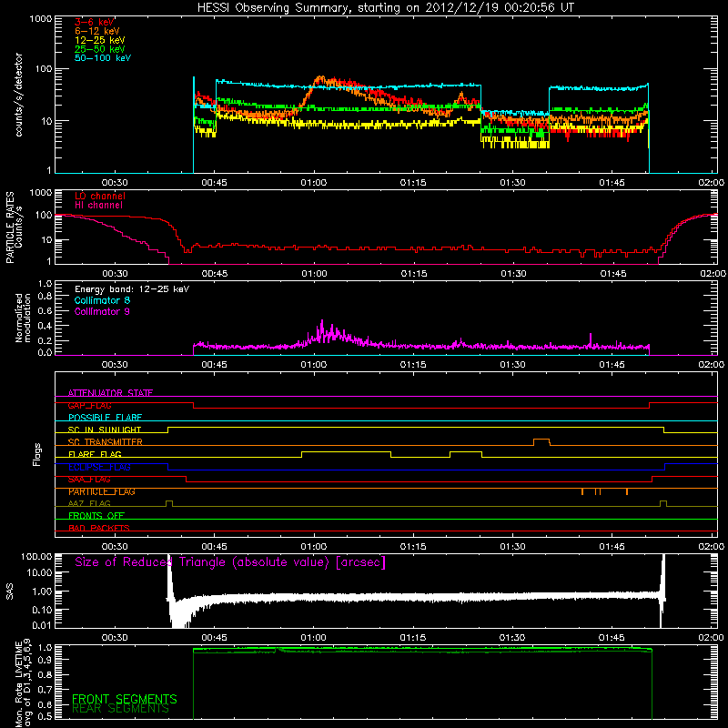The height and width of the screenshot is (728, 728).
Task: Click the 01:00 time label under counts panel
Action: pyautogui.click(x=314, y=183)
